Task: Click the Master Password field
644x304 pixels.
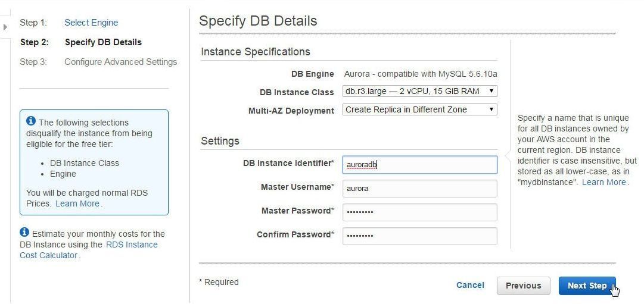Action: pyautogui.click(x=420, y=212)
